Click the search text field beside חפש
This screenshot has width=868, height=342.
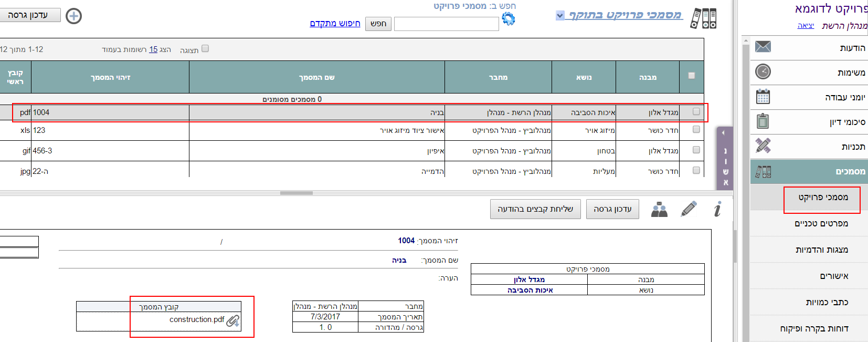point(446,24)
